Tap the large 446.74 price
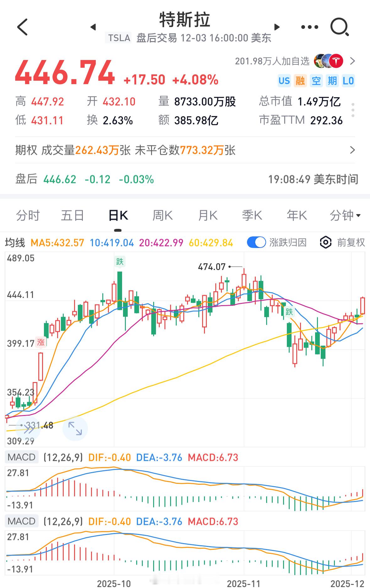 point(65,73)
